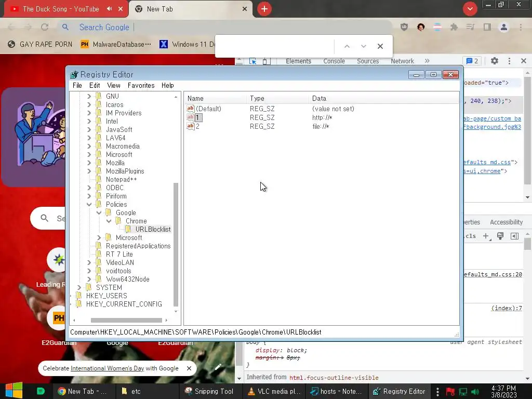The image size is (532, 399).
Task: Collapse the Policies registry key
Action: coord(89,204)
